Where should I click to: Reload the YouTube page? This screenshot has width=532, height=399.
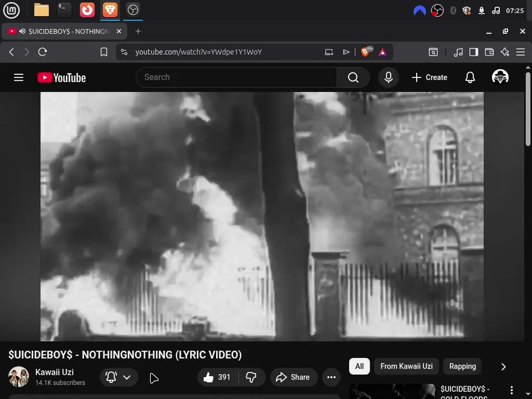pos(43,52)
